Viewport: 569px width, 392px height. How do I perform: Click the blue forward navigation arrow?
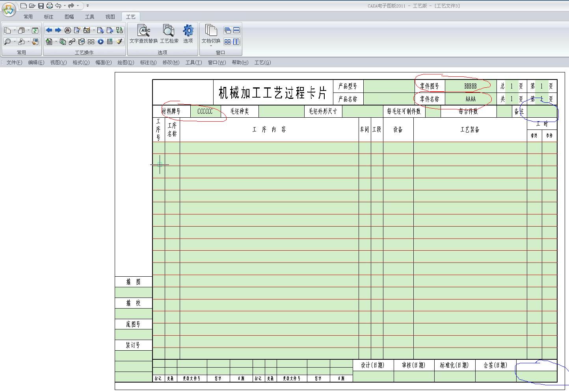(58, 30)
